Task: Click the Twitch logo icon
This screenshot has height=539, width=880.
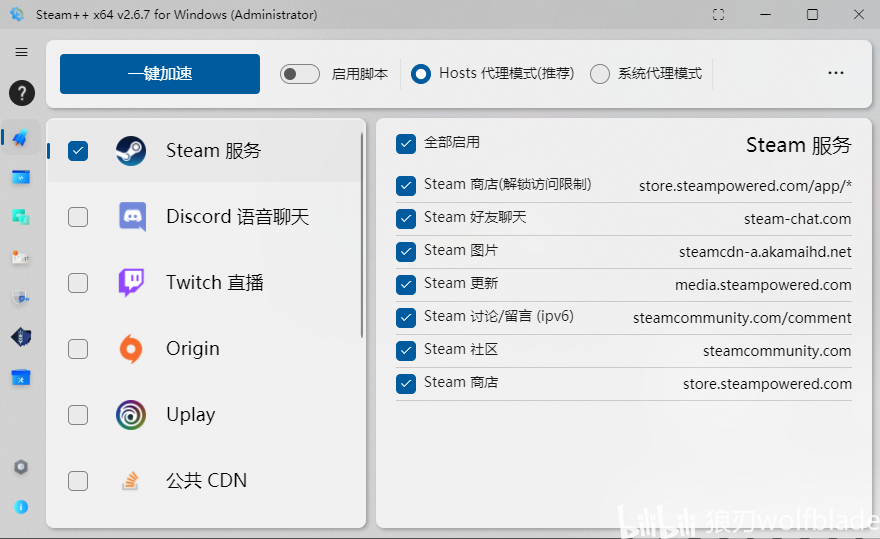Action: coord(131,282)
